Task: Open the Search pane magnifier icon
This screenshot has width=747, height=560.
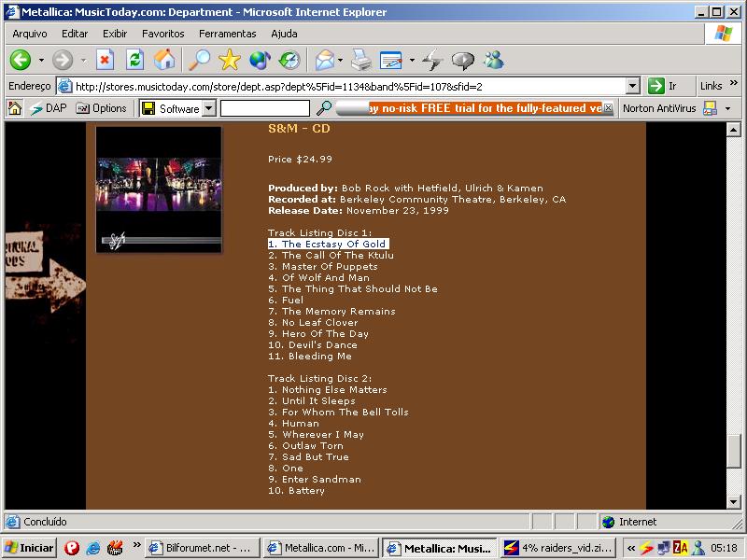Action: pos(199,60)
